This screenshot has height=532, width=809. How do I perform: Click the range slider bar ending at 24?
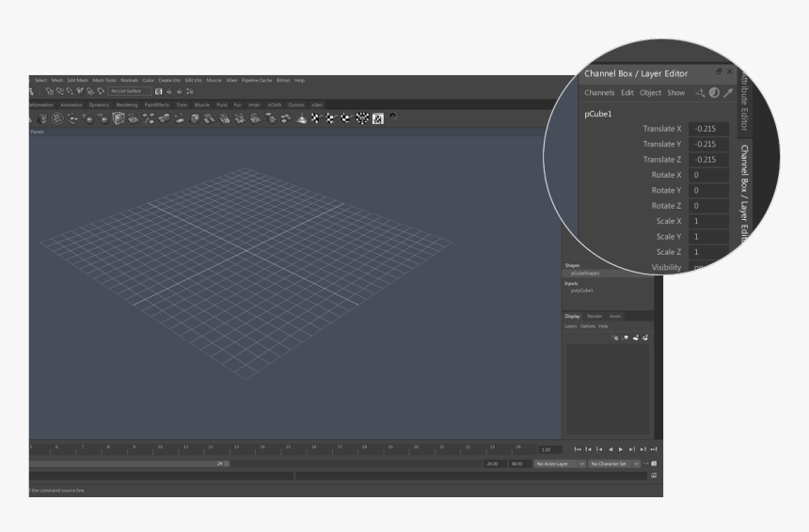(129, 464)
